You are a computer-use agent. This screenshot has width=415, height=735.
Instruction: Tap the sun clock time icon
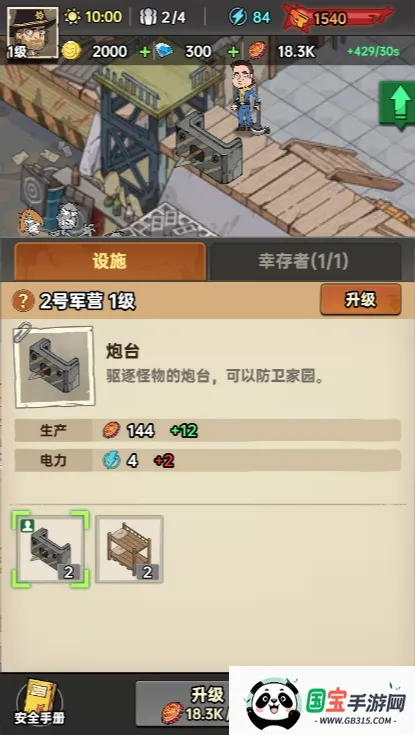click(x=72, y=17)
